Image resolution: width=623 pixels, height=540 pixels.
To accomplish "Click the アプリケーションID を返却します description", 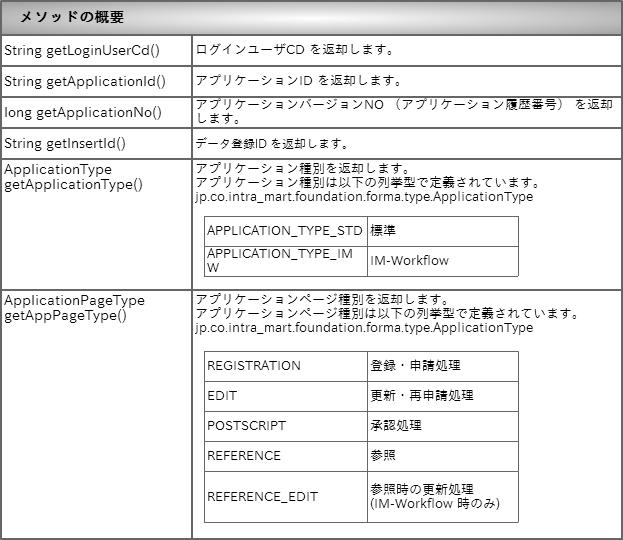I will pyautogui.click(x=298, y=81).
